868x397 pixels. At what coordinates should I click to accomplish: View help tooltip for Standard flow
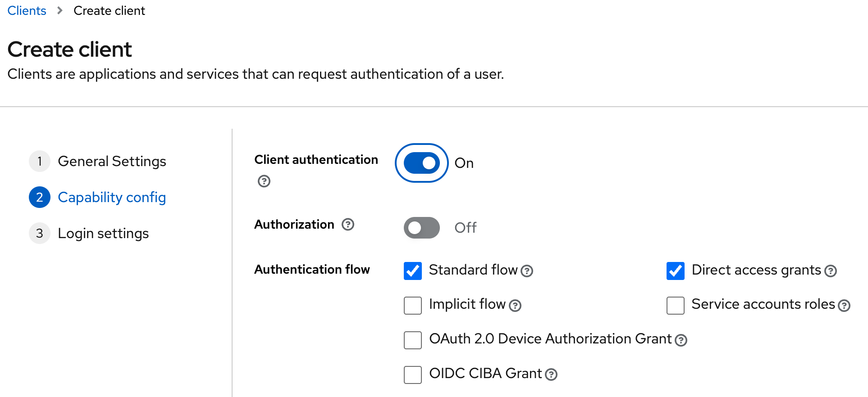coord(527,271)
